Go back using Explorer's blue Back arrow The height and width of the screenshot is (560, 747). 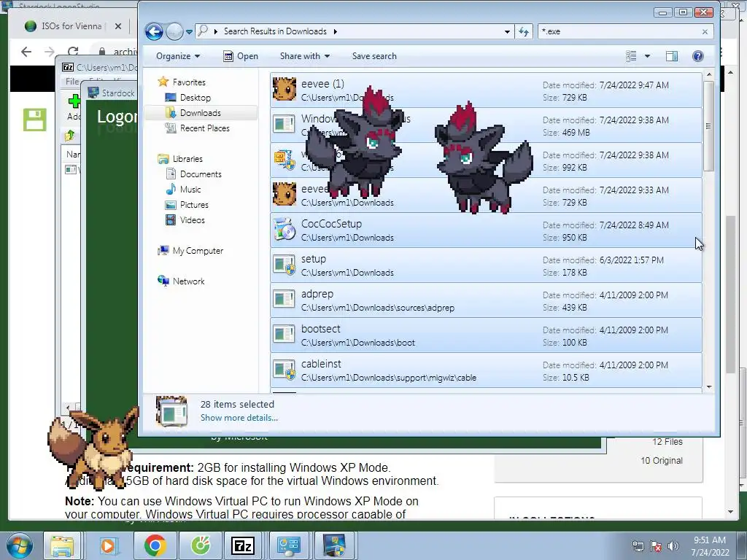pos(154,32)
